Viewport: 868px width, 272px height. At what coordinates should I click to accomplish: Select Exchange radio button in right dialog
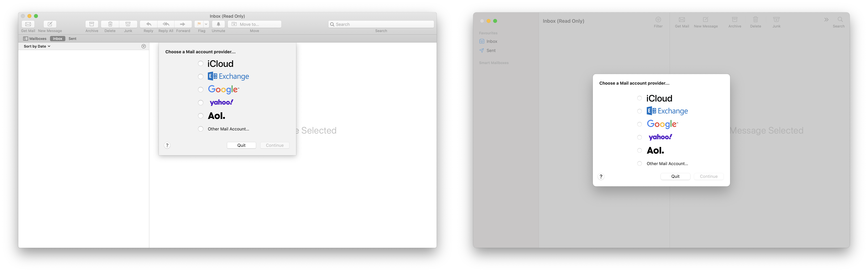(x=639, y=111)
